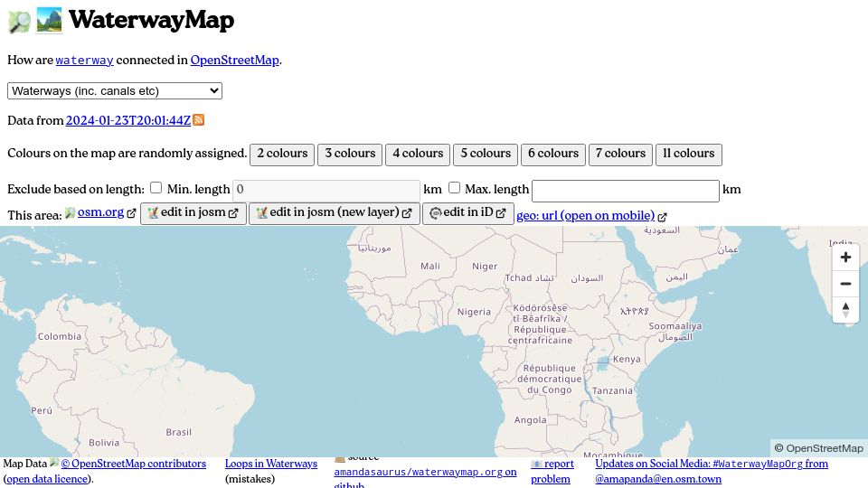Open the RSS feed icon next to data date
Viewport: 868px width, 488px height.
[x=199, y=119]
